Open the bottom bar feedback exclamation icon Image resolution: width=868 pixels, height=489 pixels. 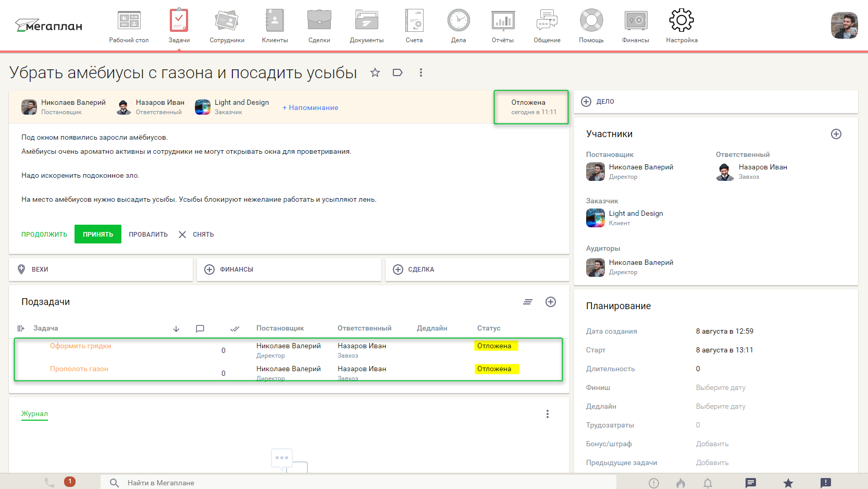[x=826, y=483]
